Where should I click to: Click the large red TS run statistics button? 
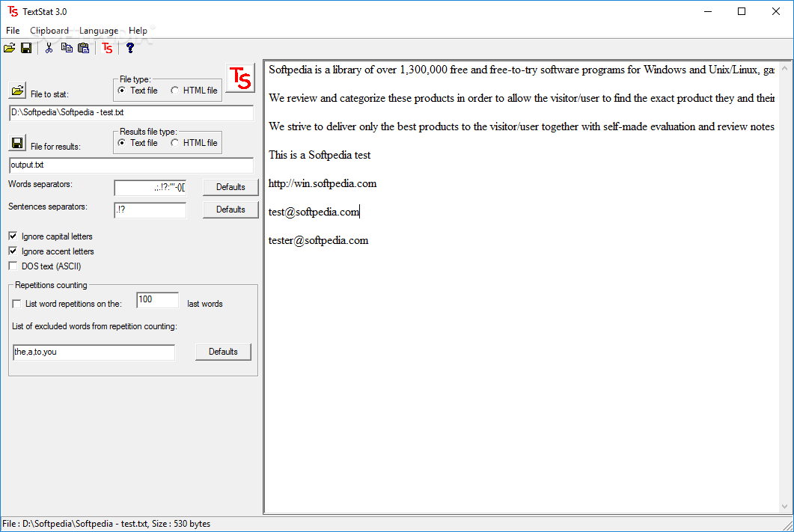pos(240,78)
